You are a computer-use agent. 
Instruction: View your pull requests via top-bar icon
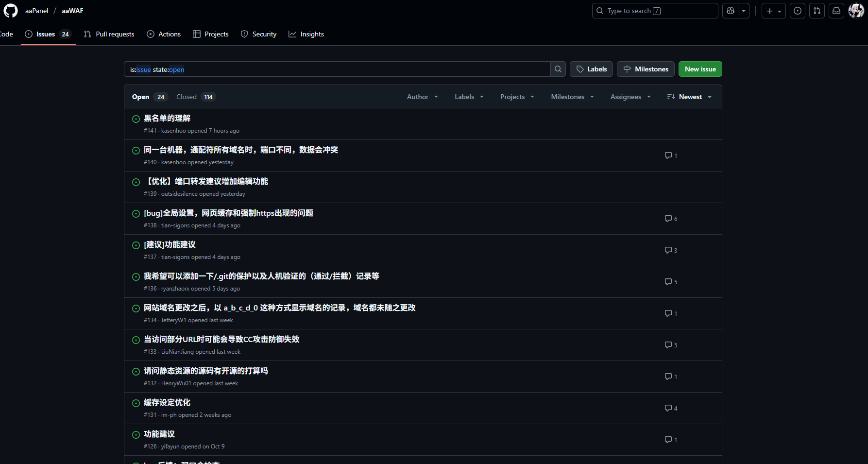(817, 10)
